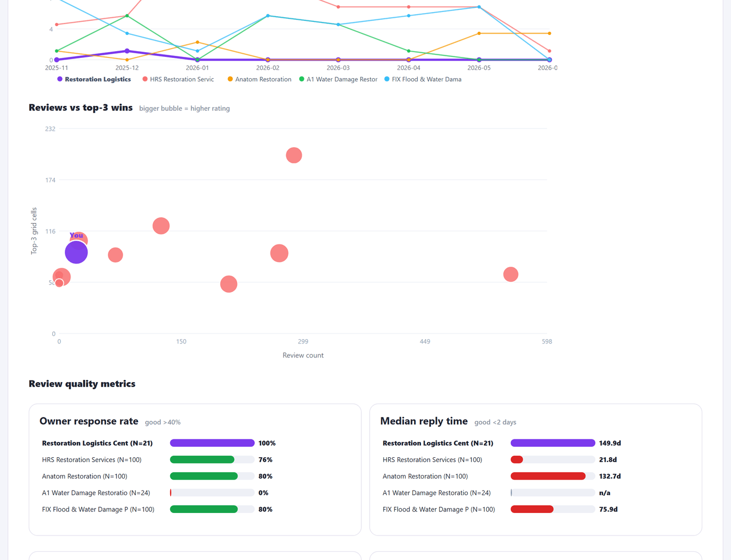Click the "2026-02" date label
The width and height of the screenshot is (731, 560).
268,68
